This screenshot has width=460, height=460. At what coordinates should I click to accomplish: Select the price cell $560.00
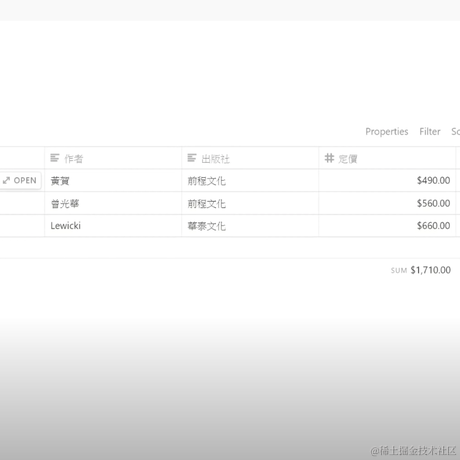(387, 203)
